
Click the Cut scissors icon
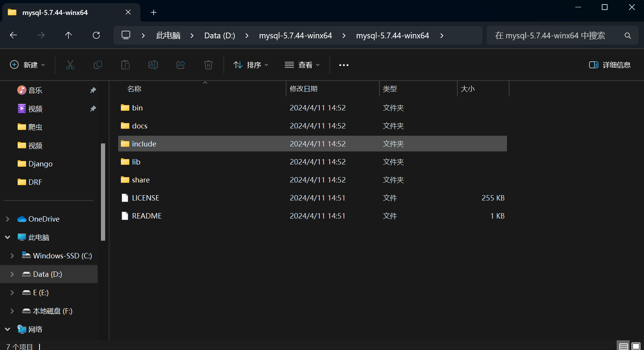tap(70, 65)
